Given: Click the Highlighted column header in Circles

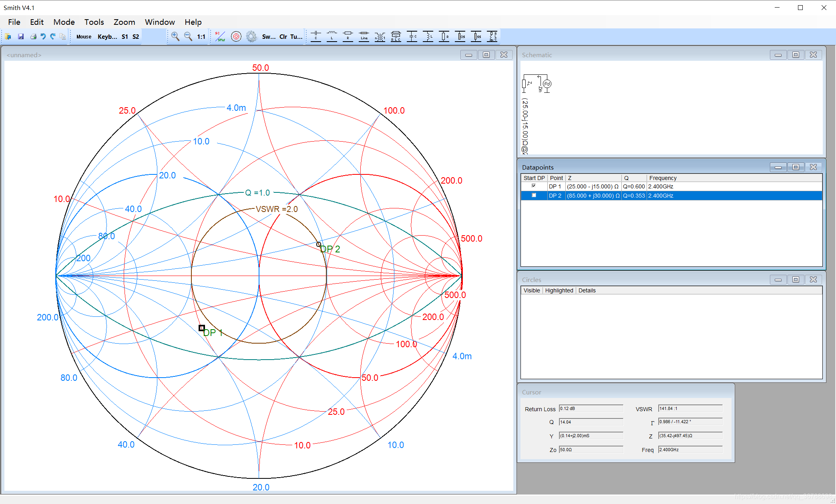Looking at the screenshot, I should 559,290.
